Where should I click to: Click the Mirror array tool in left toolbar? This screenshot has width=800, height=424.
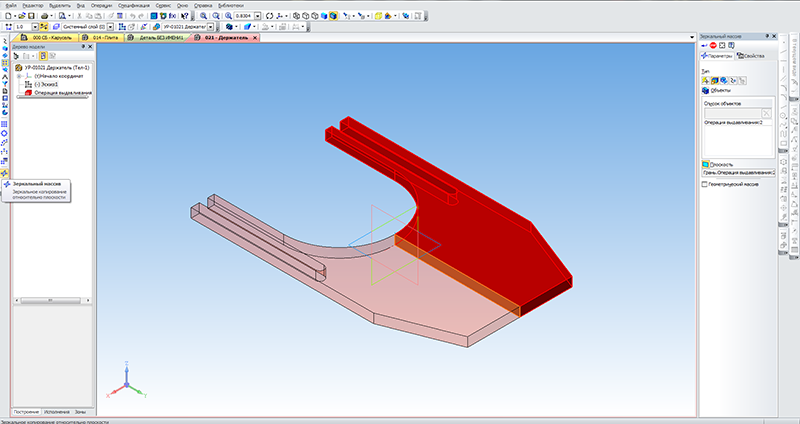[x=6, y=173]
